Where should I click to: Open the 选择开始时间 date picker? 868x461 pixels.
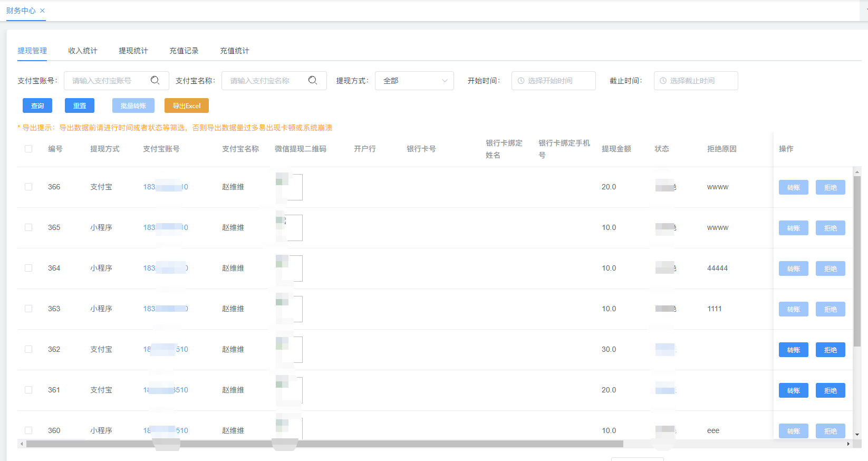[554, 81]
